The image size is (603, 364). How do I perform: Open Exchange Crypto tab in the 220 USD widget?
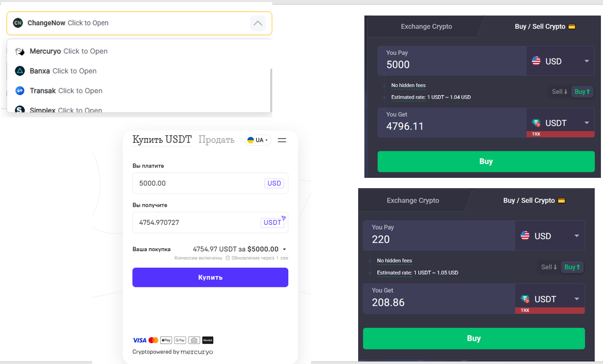point(413,201)
